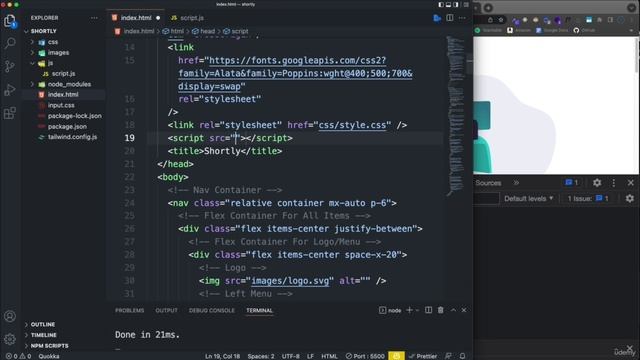Click the html breadcrumb item
640x360 pixels.
(173, 31)
